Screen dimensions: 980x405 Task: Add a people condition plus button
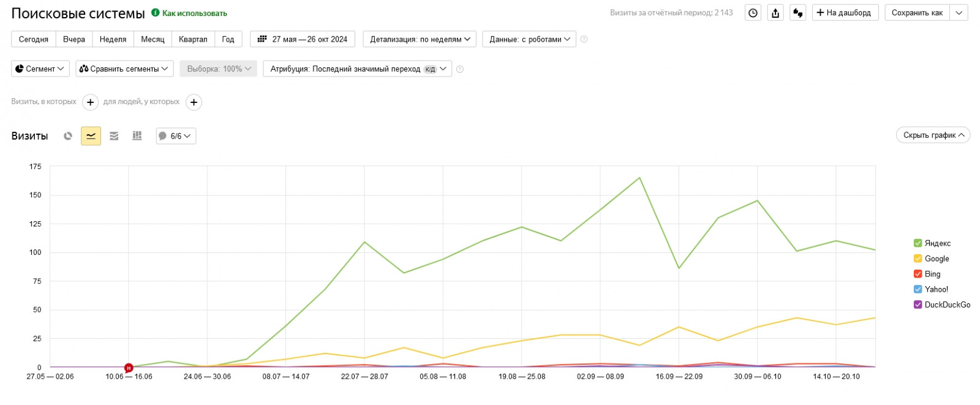[194, 102]
